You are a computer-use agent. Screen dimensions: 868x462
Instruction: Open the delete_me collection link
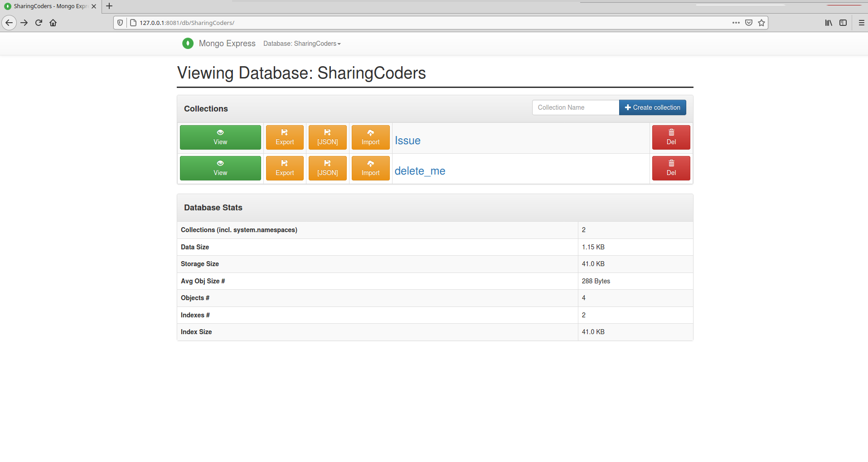click(x=420, y=171)
